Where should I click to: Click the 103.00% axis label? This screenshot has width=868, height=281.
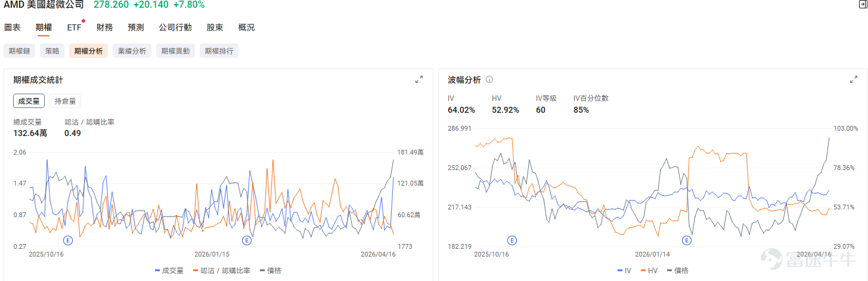[x=845, y=128]
